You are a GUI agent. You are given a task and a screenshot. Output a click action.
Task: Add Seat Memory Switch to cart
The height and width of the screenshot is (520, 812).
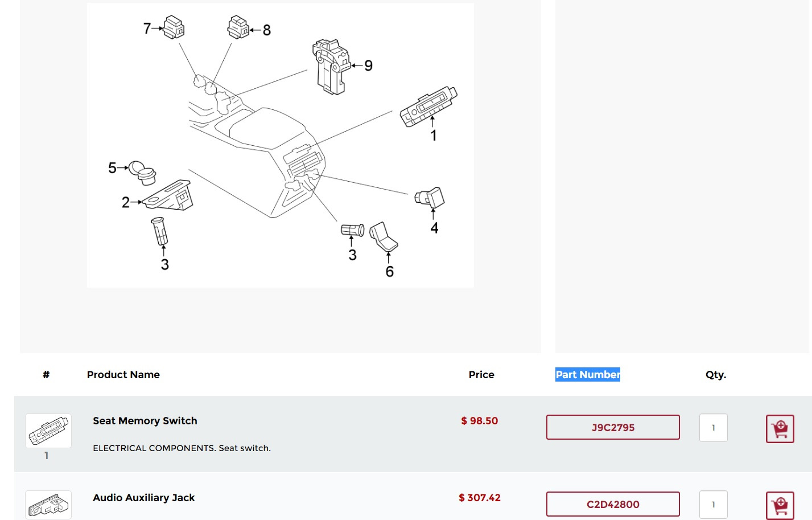click(x=780, y=429)
